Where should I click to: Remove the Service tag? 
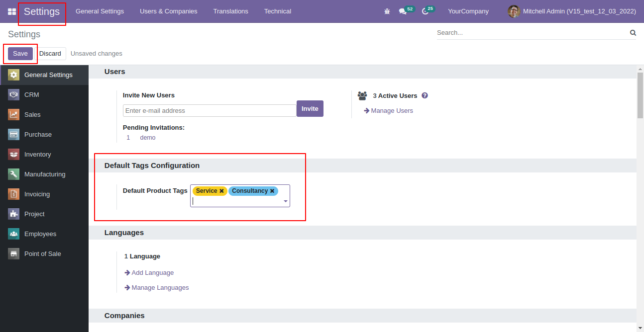[221, 191]
